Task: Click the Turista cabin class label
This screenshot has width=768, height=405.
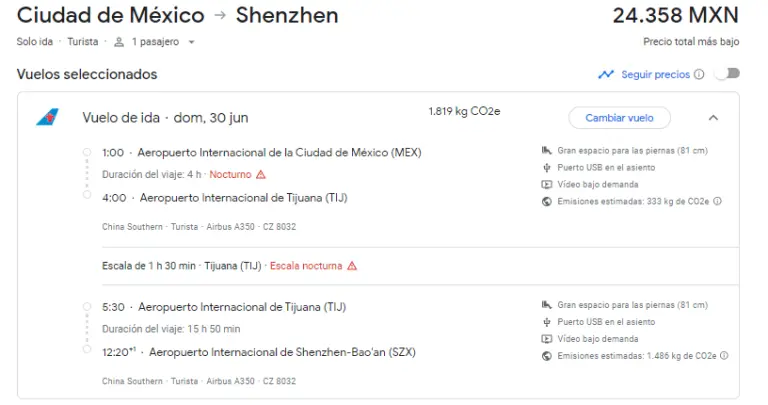Action: [x=83, y=42]
